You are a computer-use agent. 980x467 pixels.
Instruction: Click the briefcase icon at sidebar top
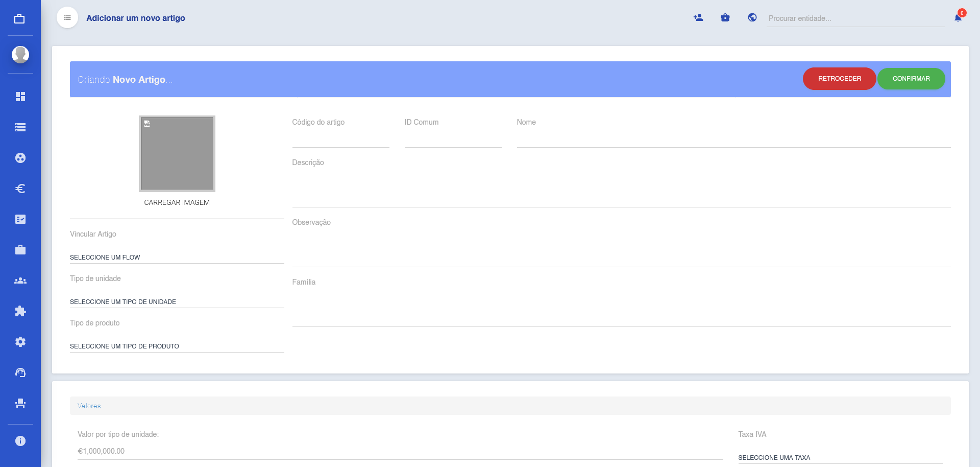pyautogui.click(x=19, y=19)
